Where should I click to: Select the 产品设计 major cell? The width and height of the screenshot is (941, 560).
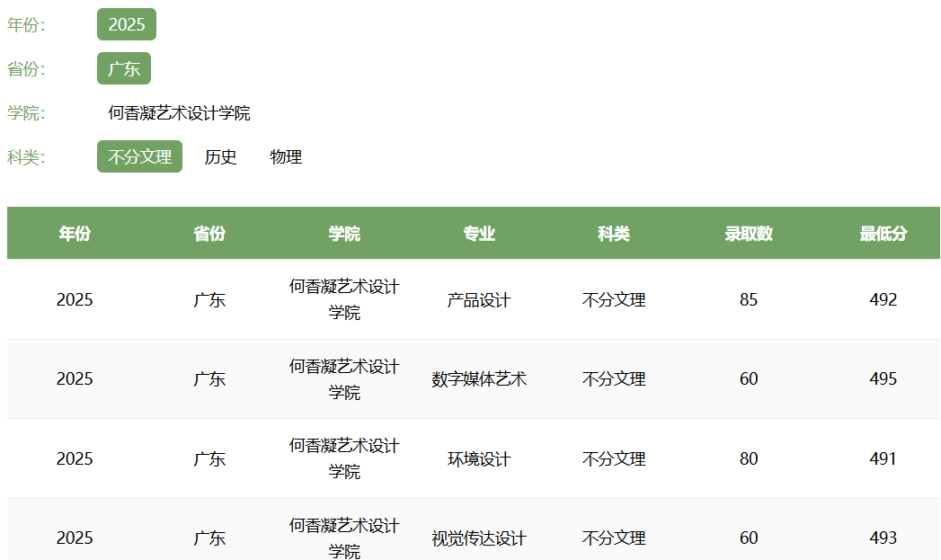[x=479, y=299]
